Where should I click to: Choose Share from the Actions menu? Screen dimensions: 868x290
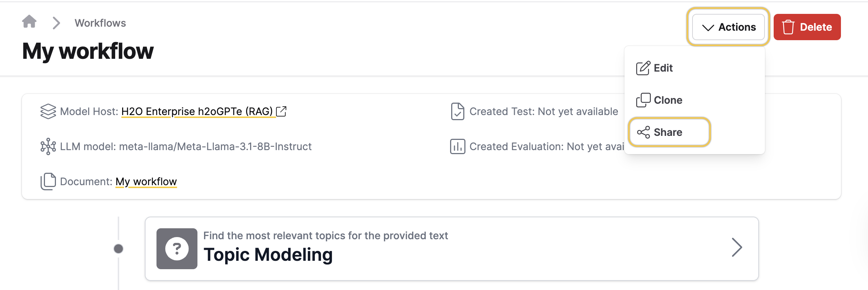[668, 132]
